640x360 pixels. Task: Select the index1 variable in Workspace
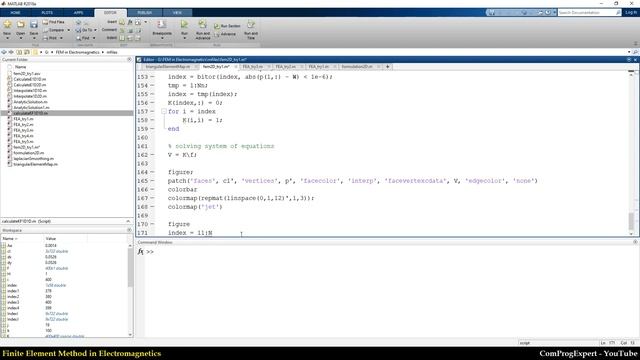pyautogui.click(x=13, y=291)
